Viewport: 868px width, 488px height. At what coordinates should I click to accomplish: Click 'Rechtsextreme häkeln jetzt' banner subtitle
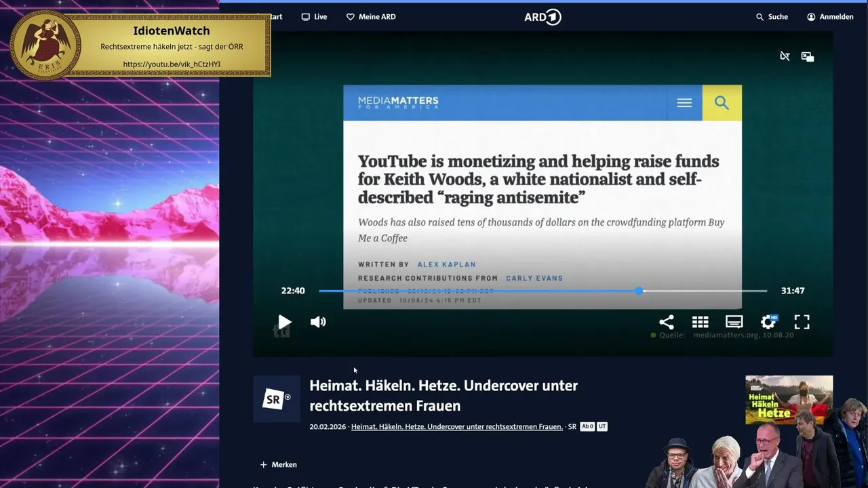[x=172, y=47]
